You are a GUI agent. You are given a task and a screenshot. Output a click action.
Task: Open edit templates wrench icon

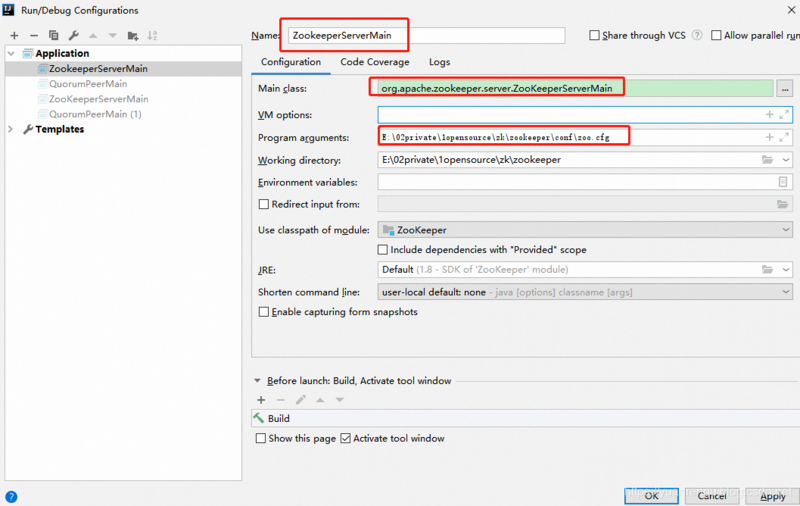(x=73, y=35)
